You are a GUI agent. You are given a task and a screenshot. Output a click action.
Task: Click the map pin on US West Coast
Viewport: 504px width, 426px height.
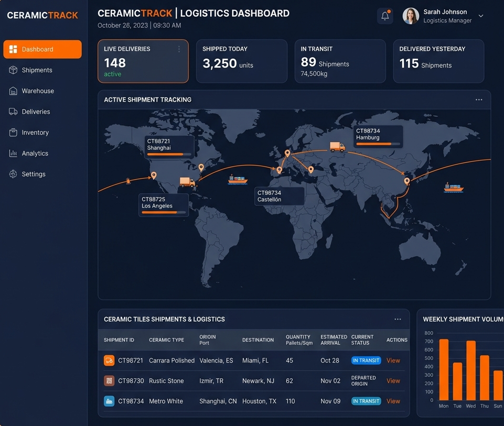point(154,176)
